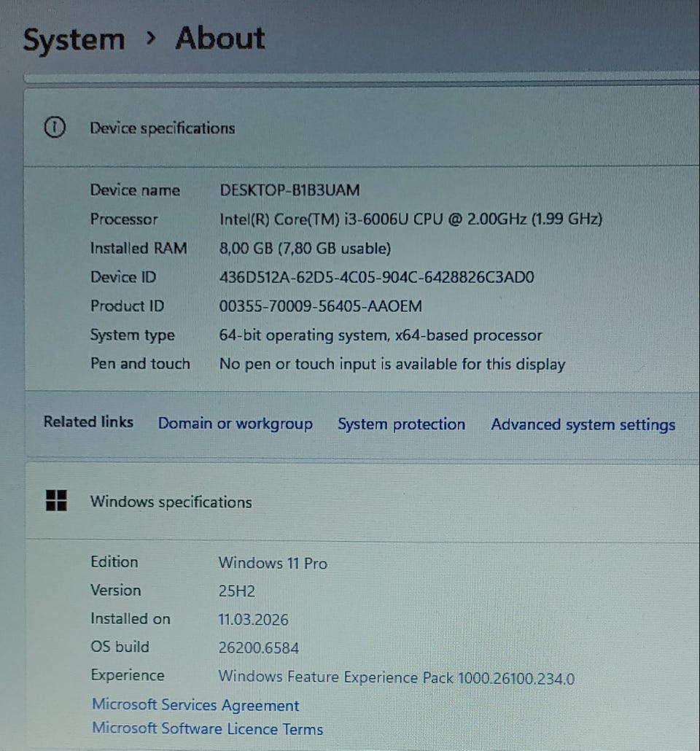Image resolution: width=700 pixels, height=751 pixels.
Task: Click the Experience label
Action: [128, 675]
